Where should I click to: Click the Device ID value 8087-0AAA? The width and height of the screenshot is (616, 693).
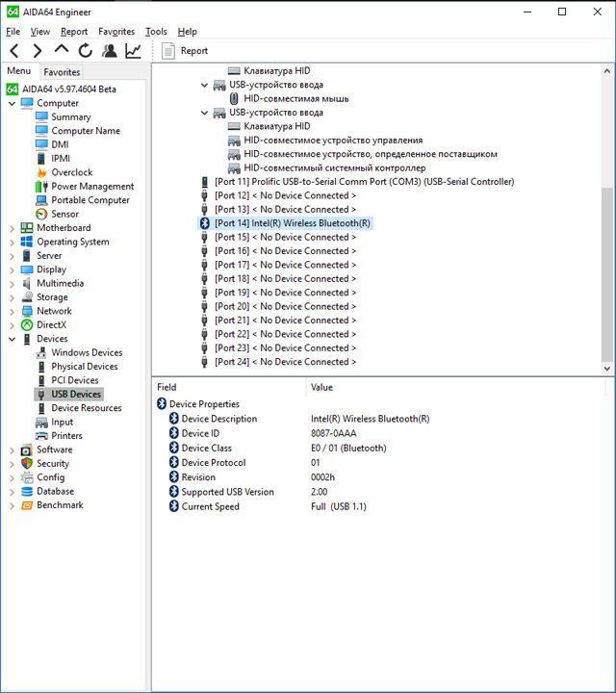(334, 433)
